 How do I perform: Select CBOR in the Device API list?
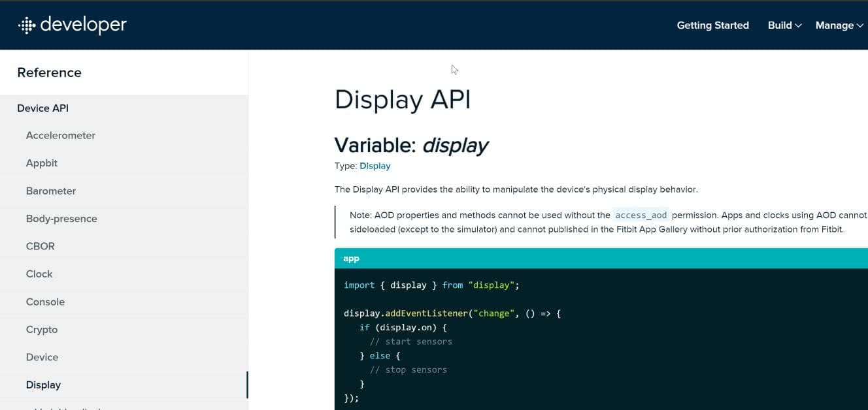pos(41,246)
